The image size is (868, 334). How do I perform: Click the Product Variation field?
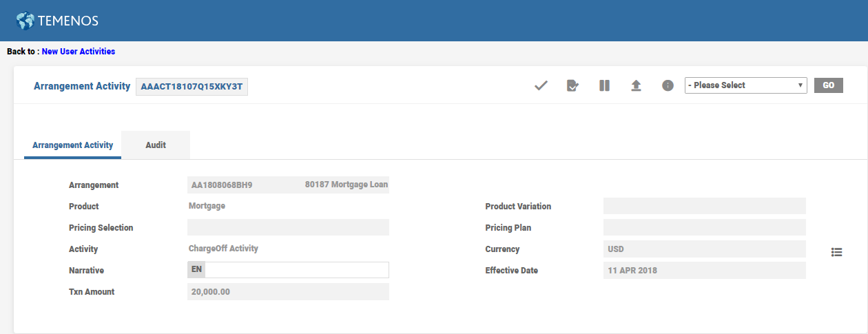pyautogui.click(x=704, y=207)
